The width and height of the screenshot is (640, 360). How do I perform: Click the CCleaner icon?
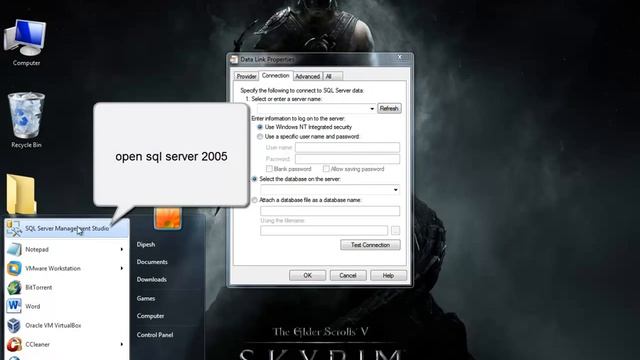point(14,344)
